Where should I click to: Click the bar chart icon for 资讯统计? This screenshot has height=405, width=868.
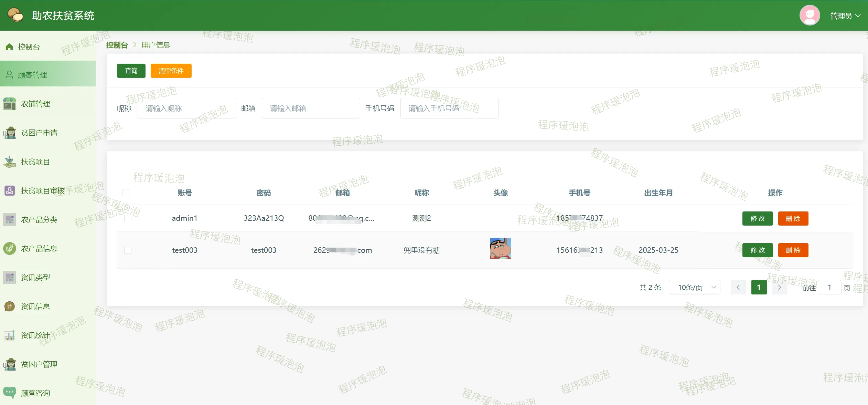click(10, 335)
